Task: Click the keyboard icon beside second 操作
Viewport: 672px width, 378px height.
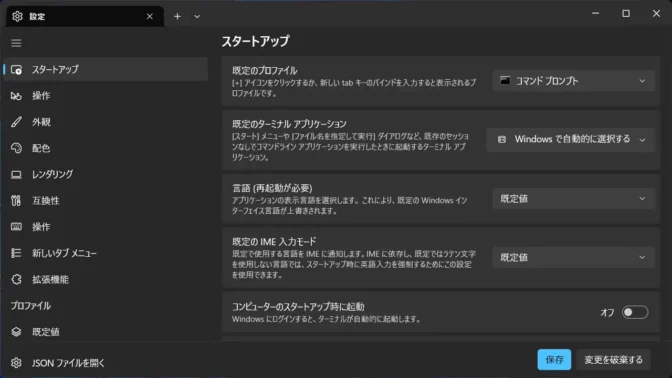Action: (x=16, y=227)
